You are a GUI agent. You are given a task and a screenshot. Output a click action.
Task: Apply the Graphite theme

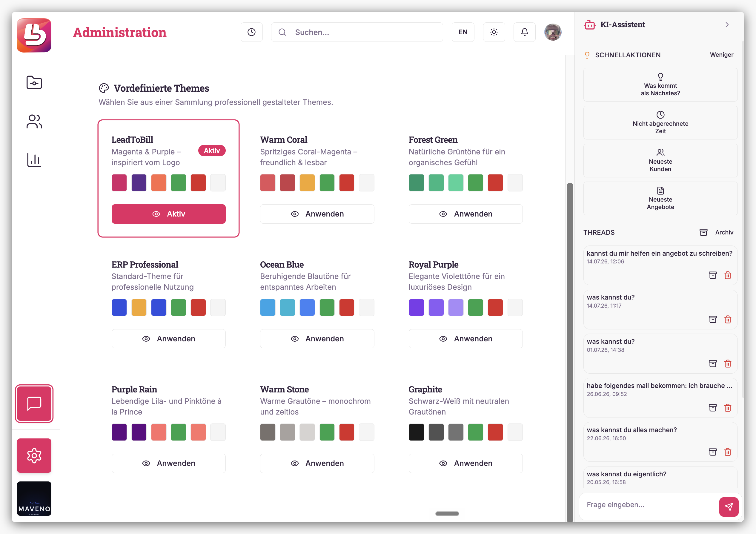465,463
